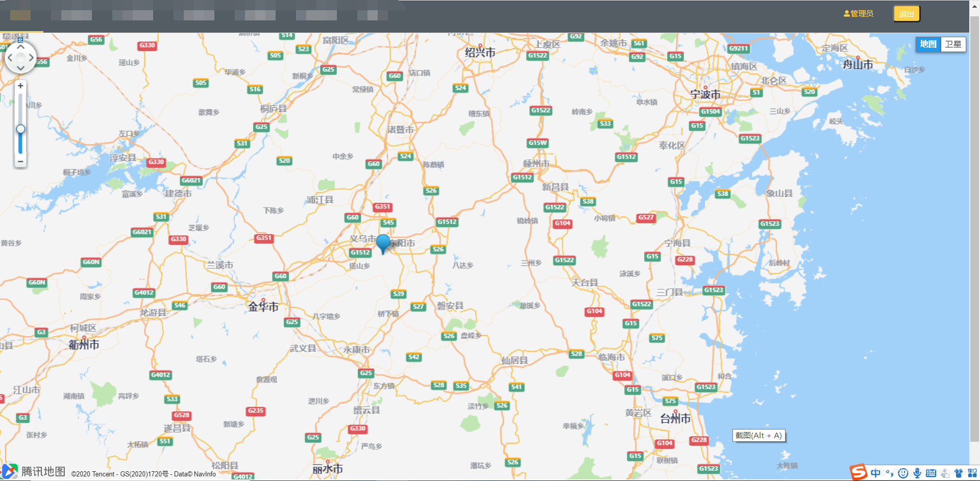Screen dimensions: 980x481
Task: Click the Sogou account lock icon
Action: (945, 473)
